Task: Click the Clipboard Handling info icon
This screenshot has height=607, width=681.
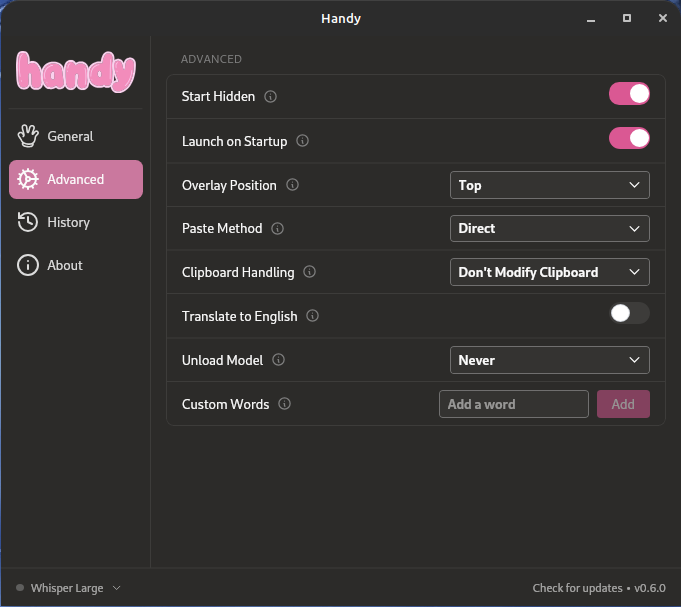Action: 310,272
